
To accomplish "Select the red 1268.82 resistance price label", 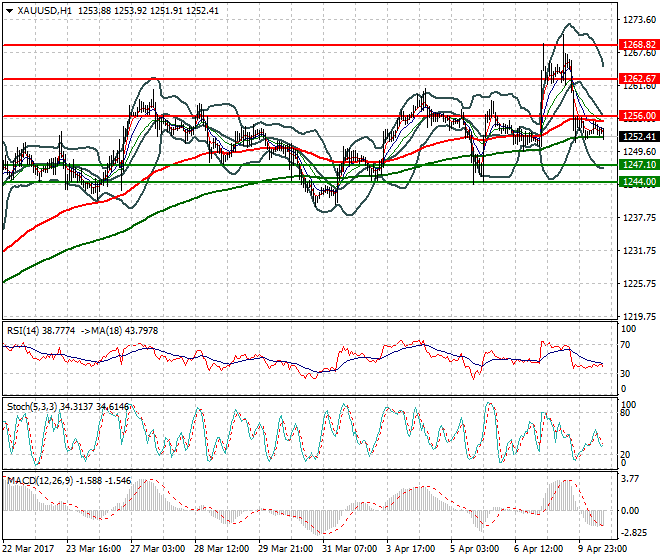I will 639,45.
